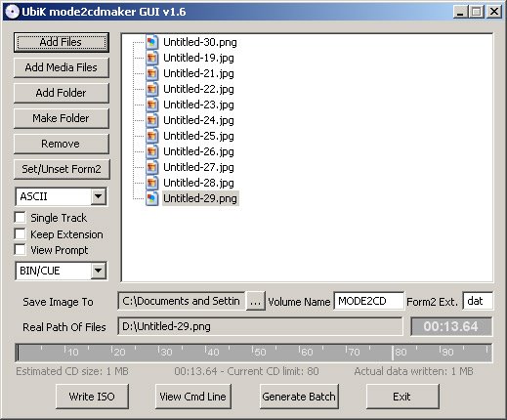Click the Untitled-30.png file icon
507x420 pixels.
[x=151, y=42]
